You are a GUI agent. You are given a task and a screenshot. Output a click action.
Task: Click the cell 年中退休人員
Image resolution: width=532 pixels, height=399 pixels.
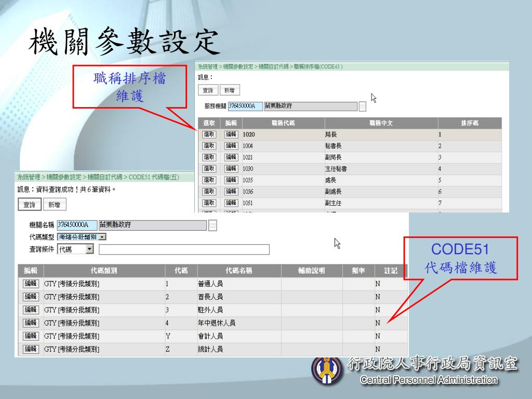[217, 323]
